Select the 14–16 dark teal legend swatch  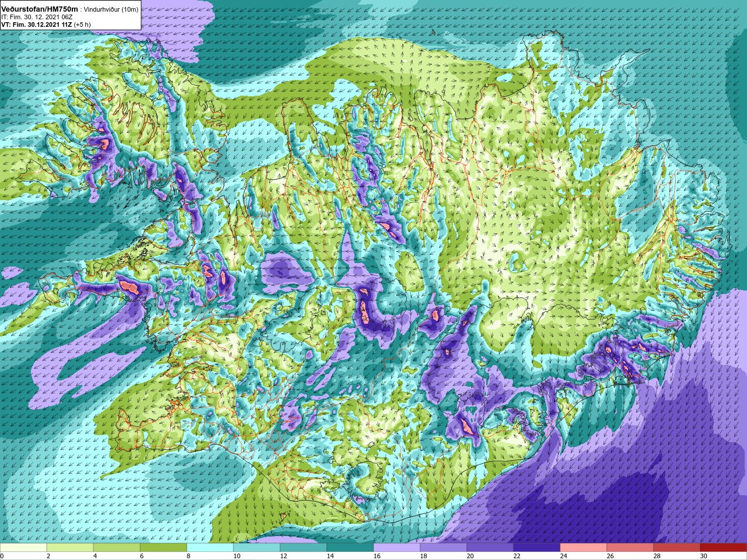click(x=350, y=548)
